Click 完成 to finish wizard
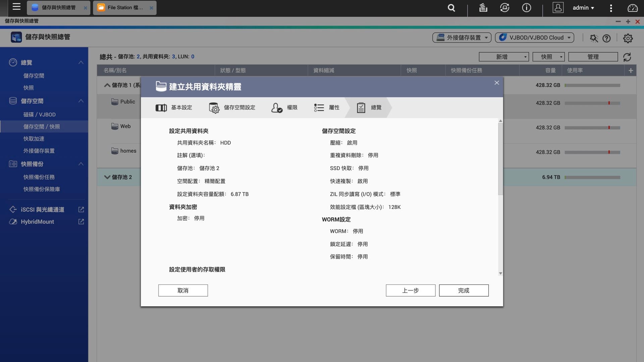The height and width of the screenshot is (362, 644). point(464,290)
